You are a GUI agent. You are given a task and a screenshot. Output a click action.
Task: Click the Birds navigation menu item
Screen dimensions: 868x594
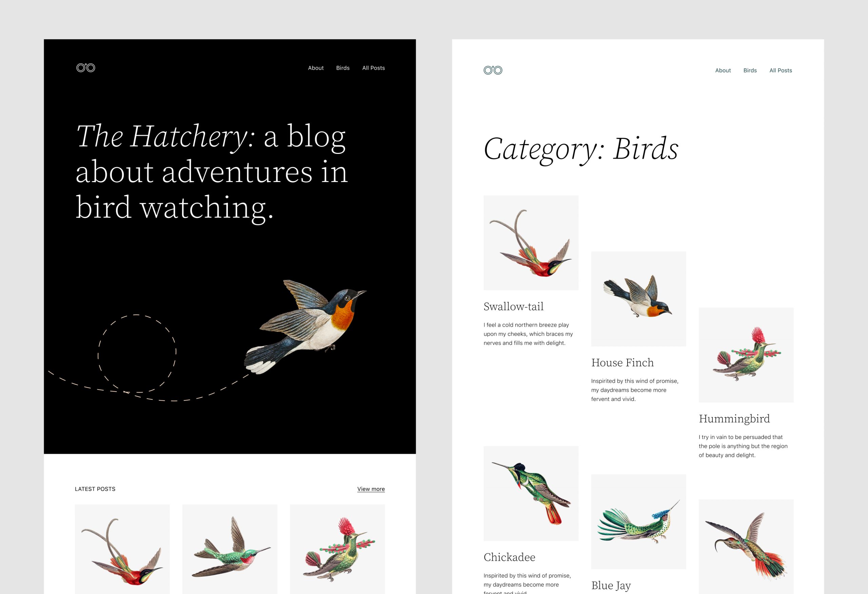point(343,67)
